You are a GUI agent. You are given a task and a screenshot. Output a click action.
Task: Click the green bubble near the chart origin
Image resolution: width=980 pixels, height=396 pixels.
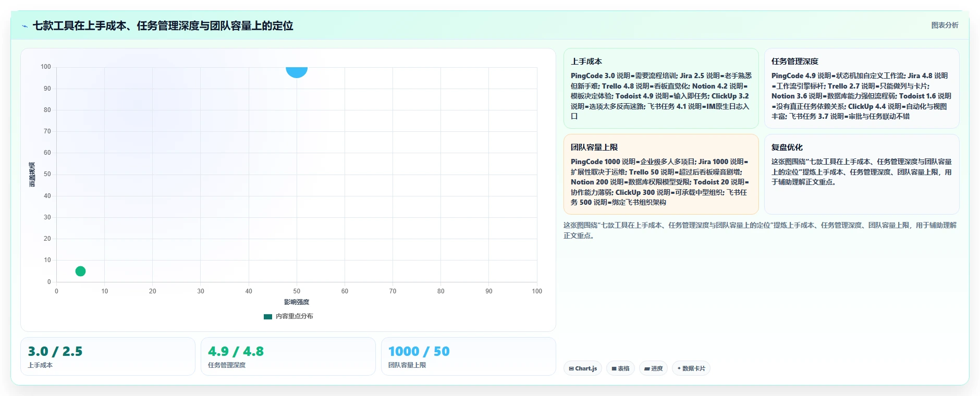80,271
